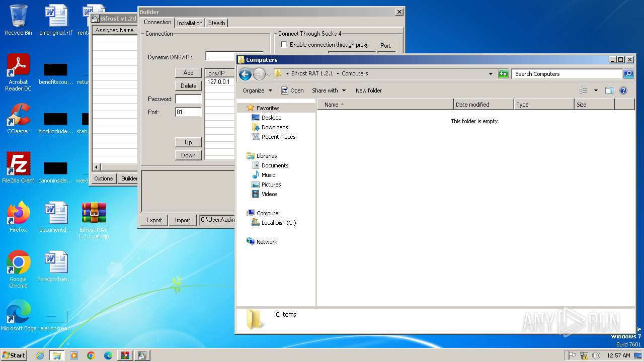Image resolution: width=644 pixels, height=362 pixels.
Task: Switch to the Stealth tab
Action: (x=217, y=23)
